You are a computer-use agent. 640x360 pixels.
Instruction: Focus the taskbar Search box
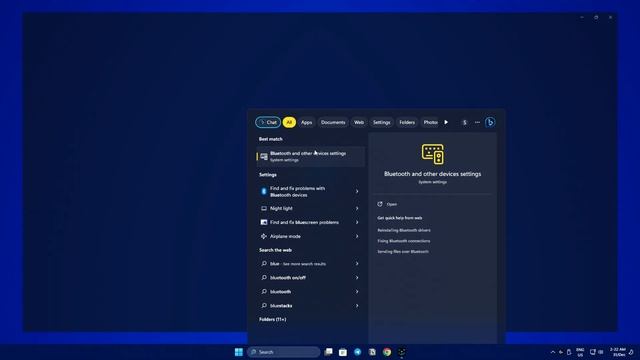click(284, 352)
